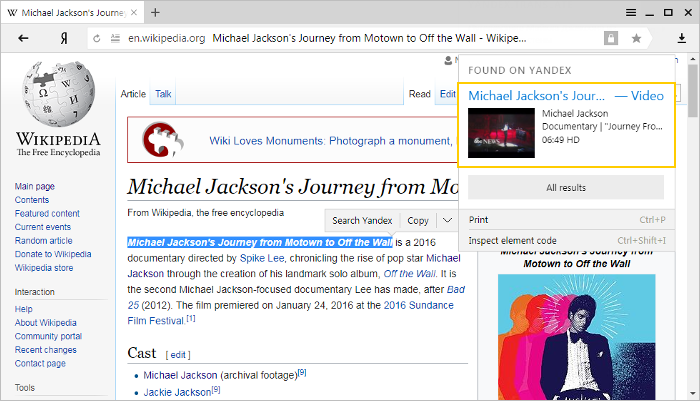Close the Michael Jackson's Journey tab
The height and width of the screenshot is (401, 700).
coord(133,13)
